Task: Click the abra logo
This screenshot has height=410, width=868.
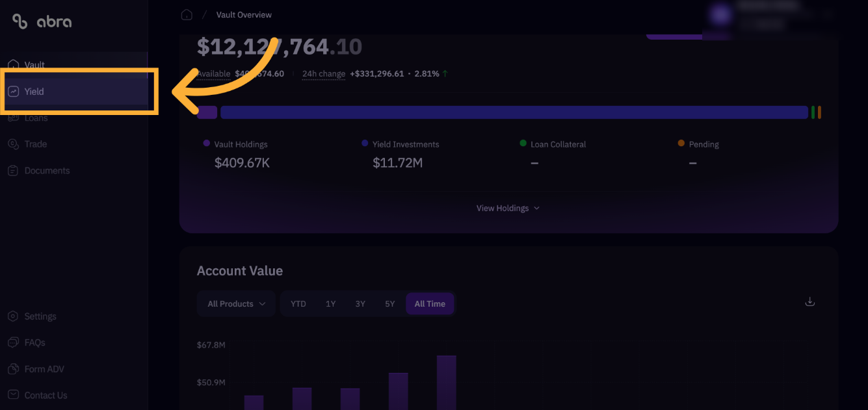Action: coord(42,21)
